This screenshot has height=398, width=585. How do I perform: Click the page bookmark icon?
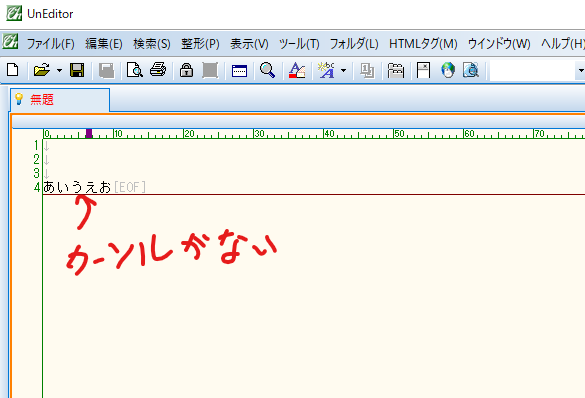point(423,70)
